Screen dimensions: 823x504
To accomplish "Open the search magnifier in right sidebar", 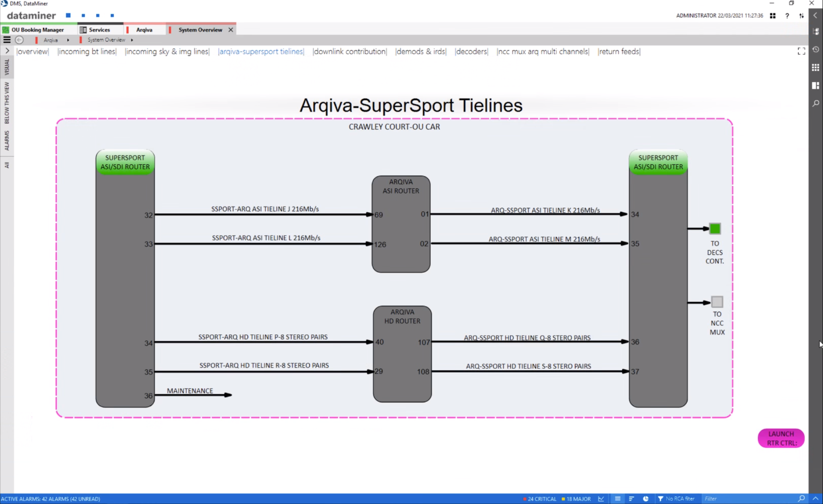I will tap(815, 103).
